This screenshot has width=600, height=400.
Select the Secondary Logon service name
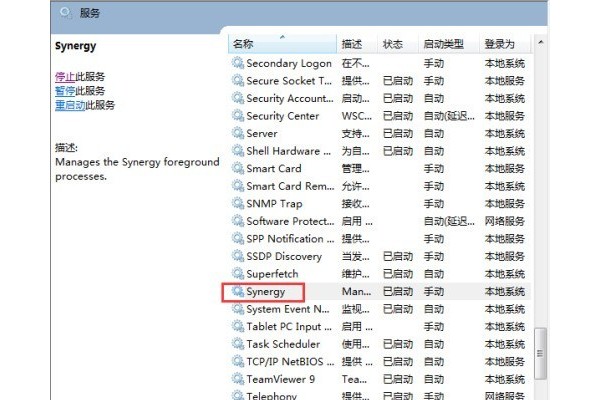tap(289, 63)
